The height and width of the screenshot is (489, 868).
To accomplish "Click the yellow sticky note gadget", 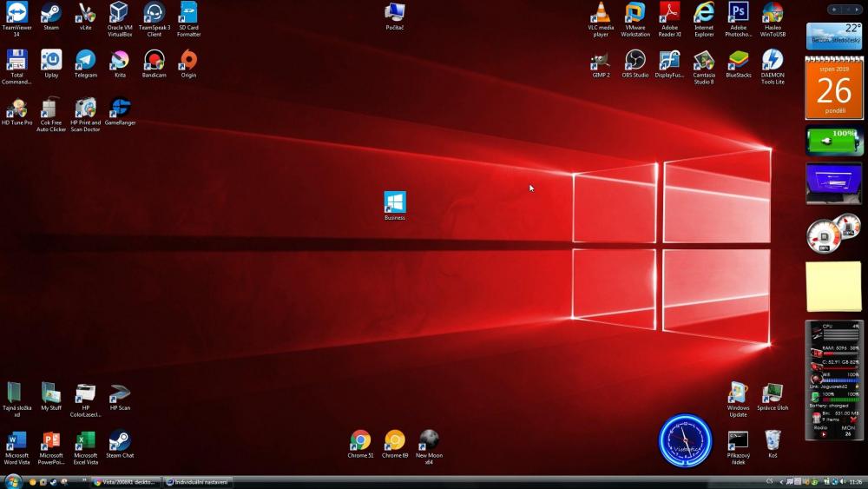I will 833,287.
